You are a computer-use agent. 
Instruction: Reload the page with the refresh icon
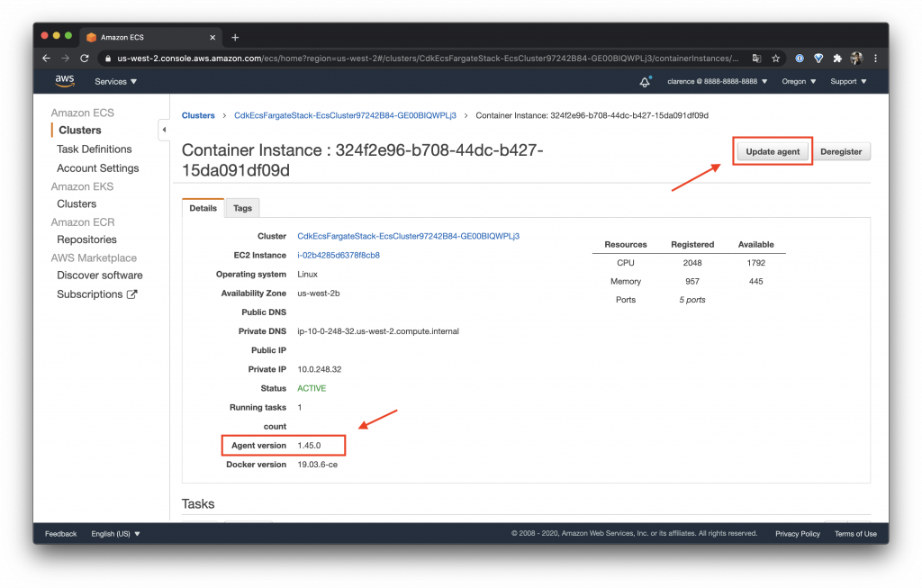84,59
